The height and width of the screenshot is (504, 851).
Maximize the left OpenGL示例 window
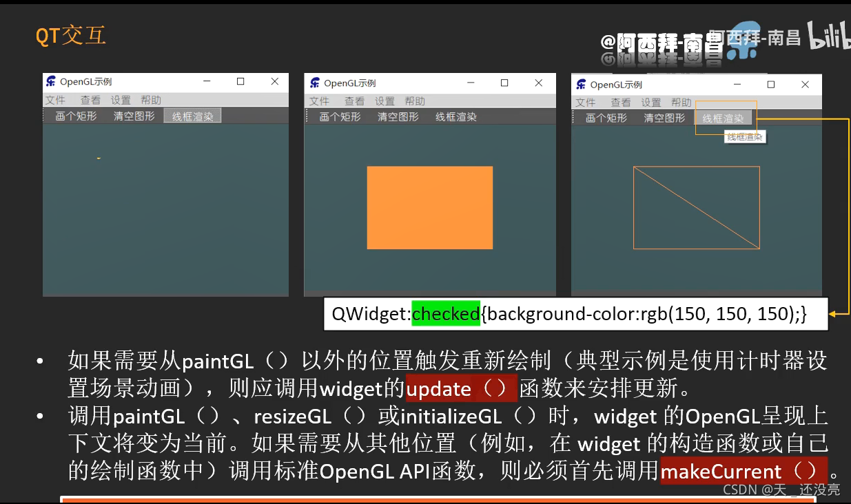click(x=240, y=81)
